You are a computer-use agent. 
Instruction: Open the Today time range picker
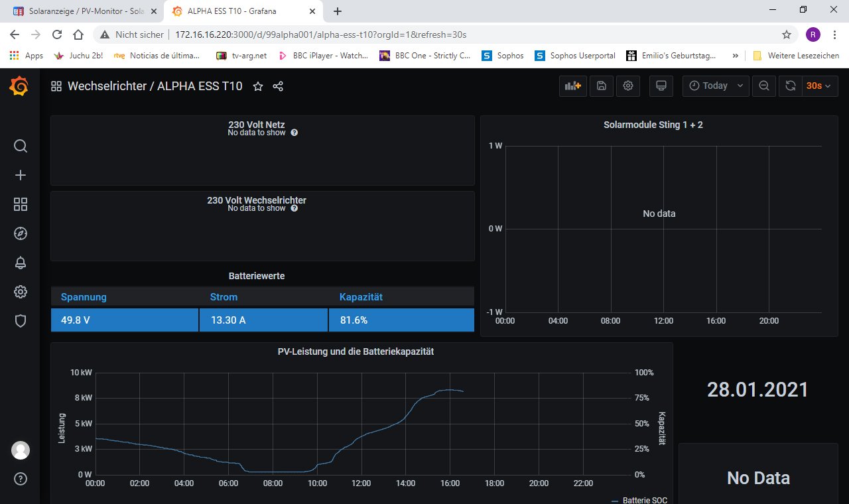tap(716, 86)
